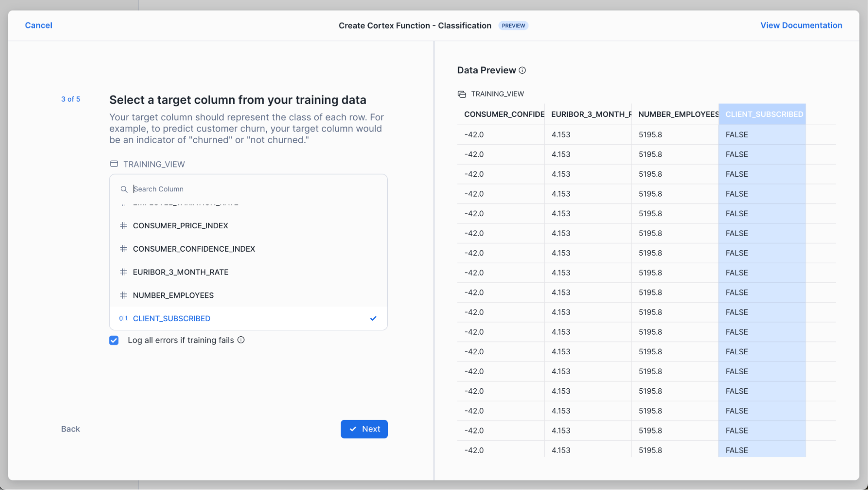Go Back to the previous step
Image resolution: width=868 pixels, height=490 pixels.
(x=70, y=429)
